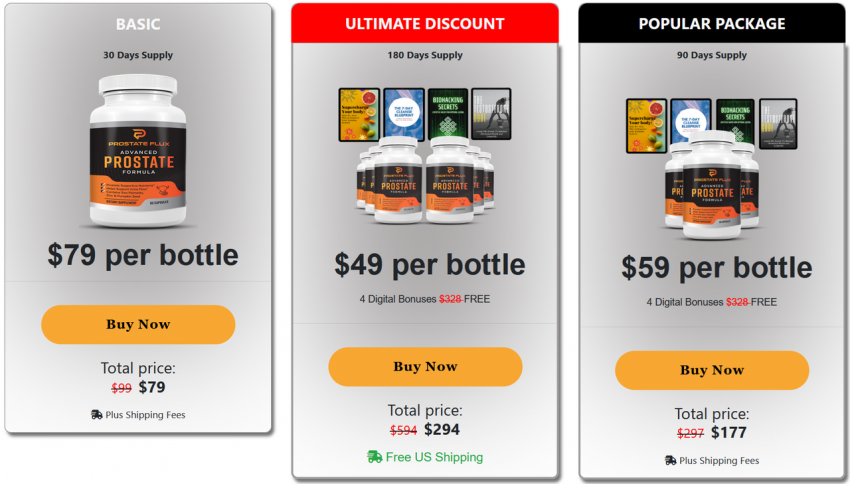The image size is (850, 484).
Task: Select the black Popular Package header
Action: [x=712, y=24]
